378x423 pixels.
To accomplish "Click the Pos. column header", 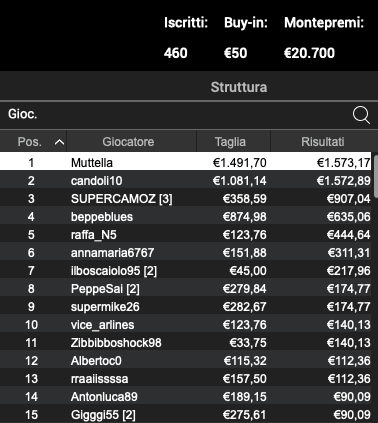I will coord(33,142).
